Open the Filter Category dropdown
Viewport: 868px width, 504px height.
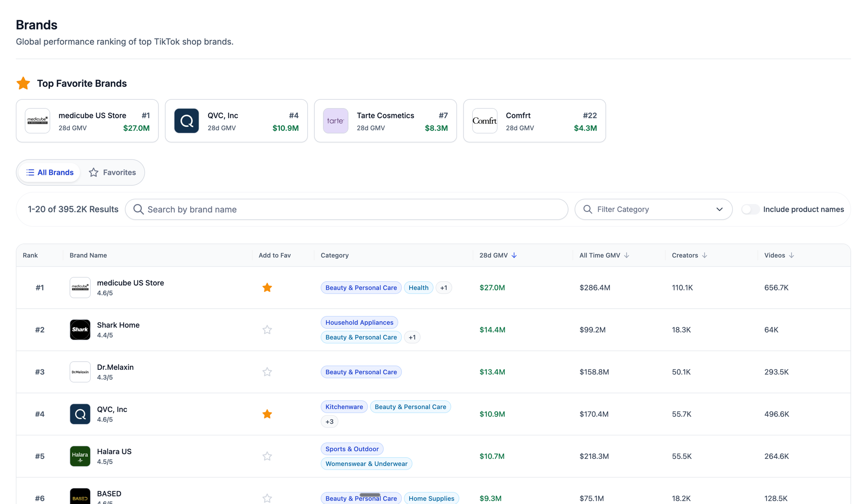[x=653, y=209]
